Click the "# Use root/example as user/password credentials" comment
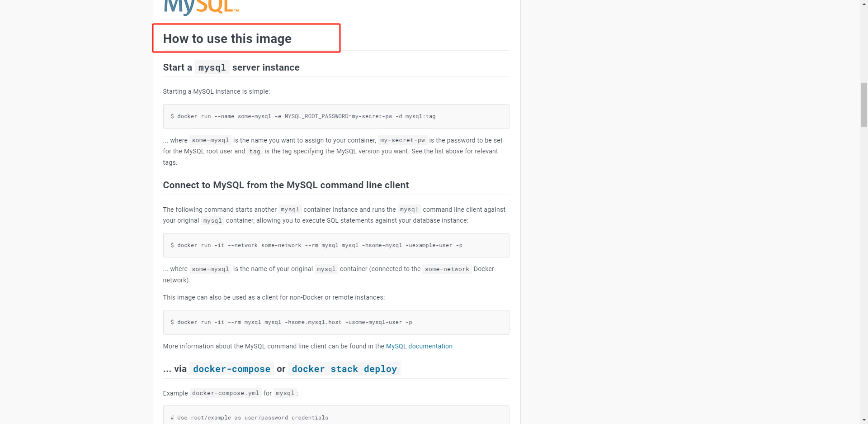 pyautogui.click(x=249, y=418)
